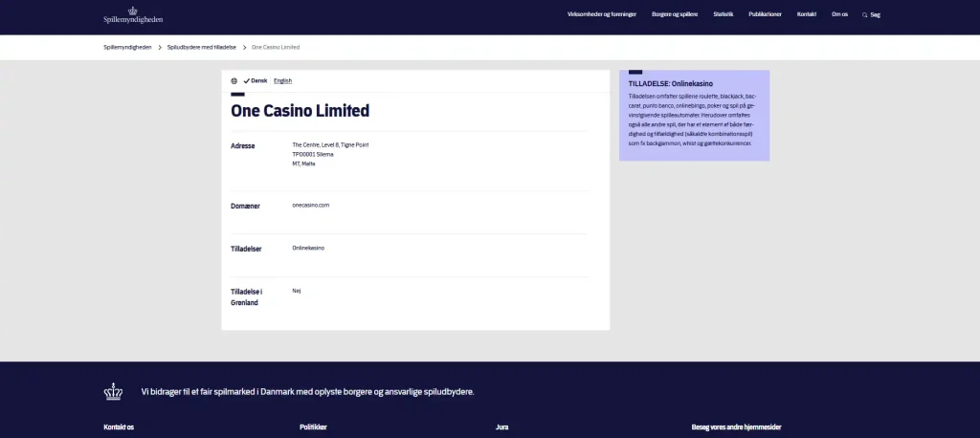The image size is (980, 438).
Task: Open Spillemyndigheden logo in header
Action: 133,15
